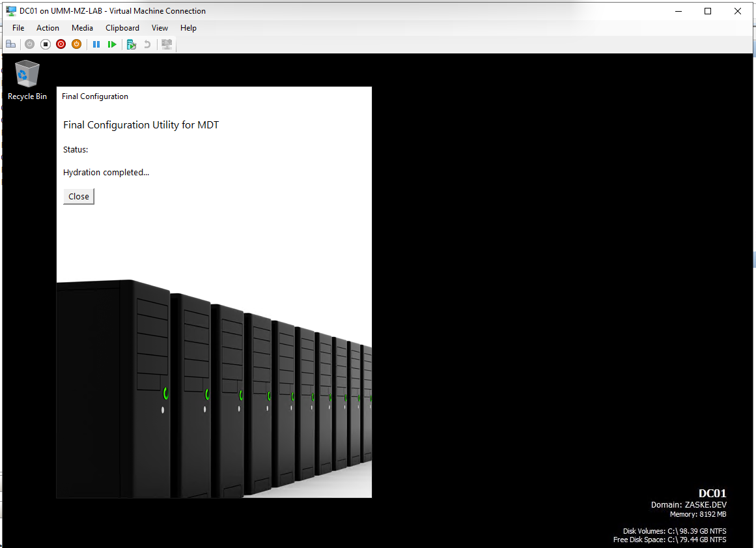Open the Clipboard menu

click(x=122, y=28)
